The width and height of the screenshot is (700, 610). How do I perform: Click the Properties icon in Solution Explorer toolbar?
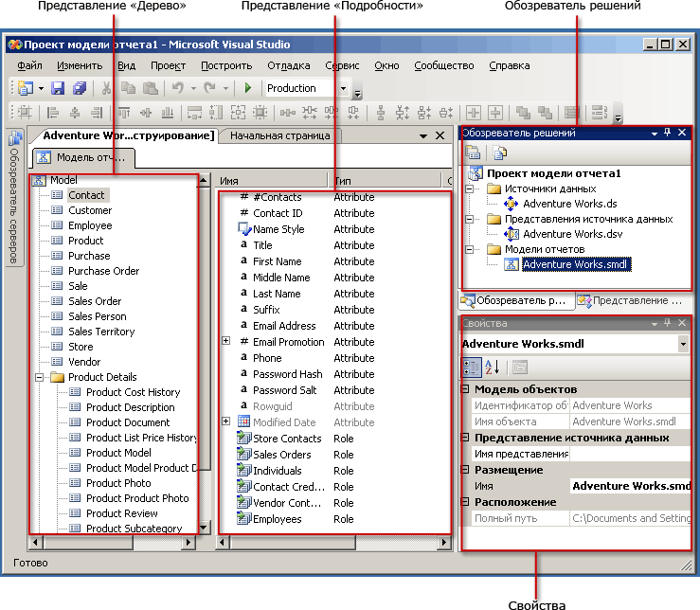coord(473,152)
